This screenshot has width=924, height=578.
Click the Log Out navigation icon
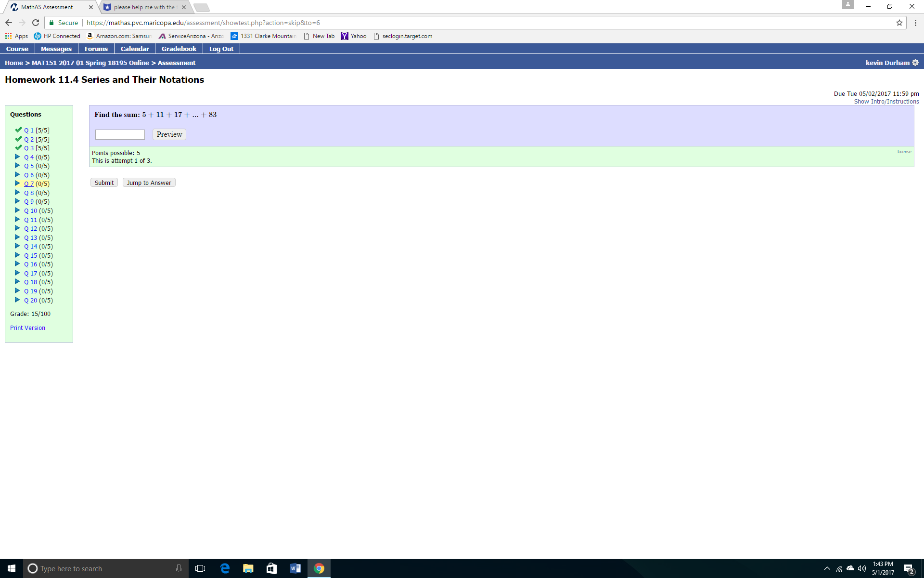(221, 48)
